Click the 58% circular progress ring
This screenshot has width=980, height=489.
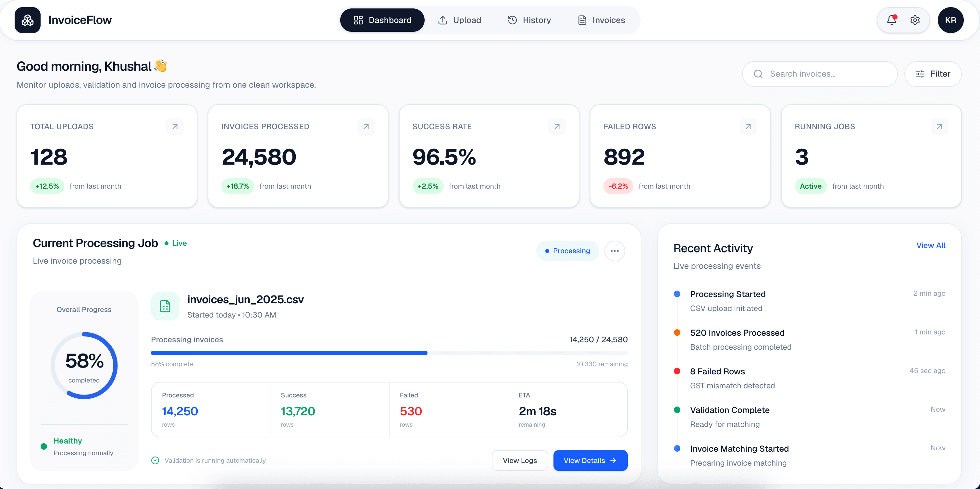[x=84, y=366]
